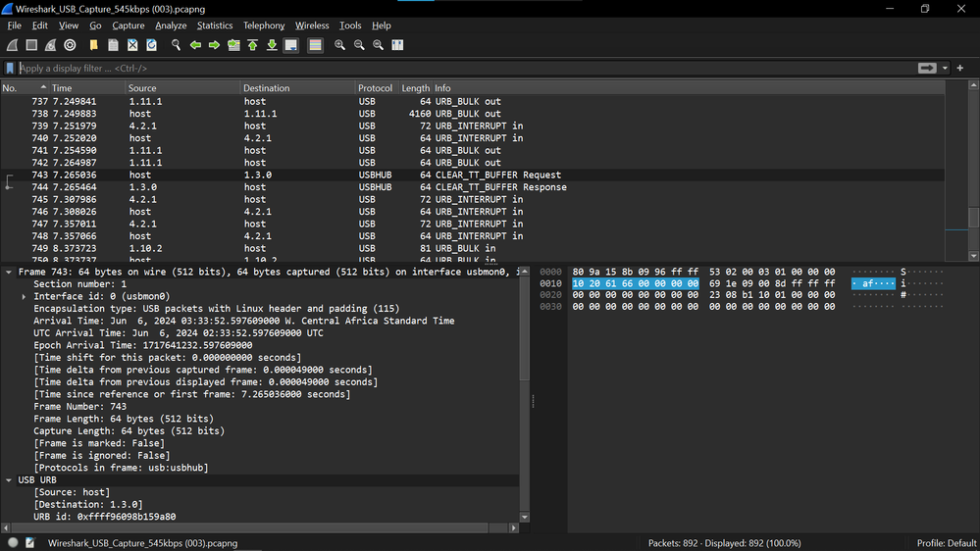Select the Encapsulation type detail line
Image resolution: width=980 pixels, height=551 pixels.
(x=216, y=309)
